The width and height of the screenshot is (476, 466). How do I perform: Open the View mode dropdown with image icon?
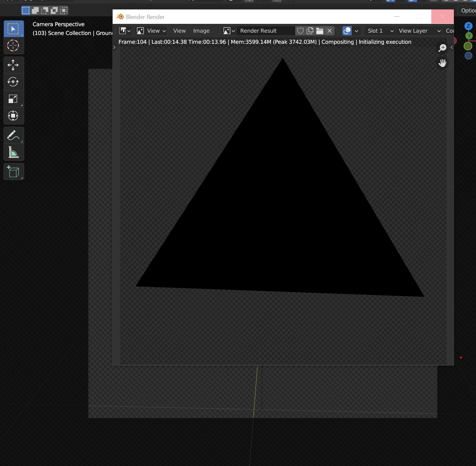(151, 31)
